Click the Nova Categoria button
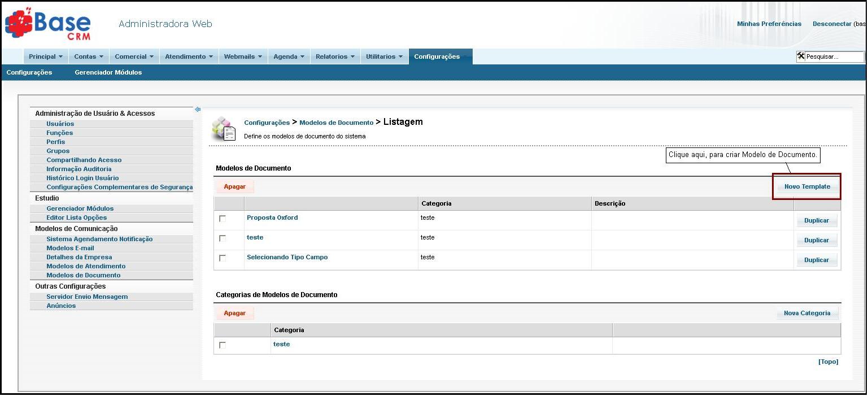 click(x=807, y=313)
